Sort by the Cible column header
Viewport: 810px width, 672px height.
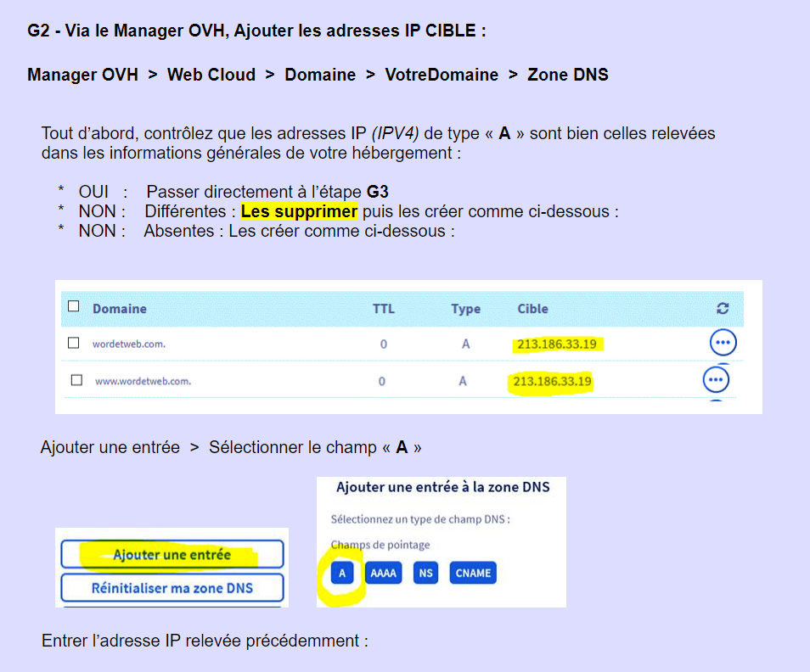coord(532,310)
